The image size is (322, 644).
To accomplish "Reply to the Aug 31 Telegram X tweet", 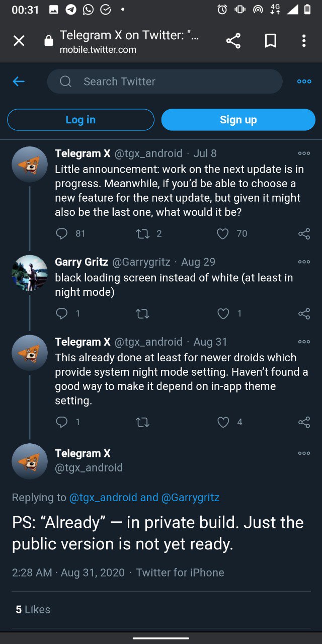I will point(62,422).
